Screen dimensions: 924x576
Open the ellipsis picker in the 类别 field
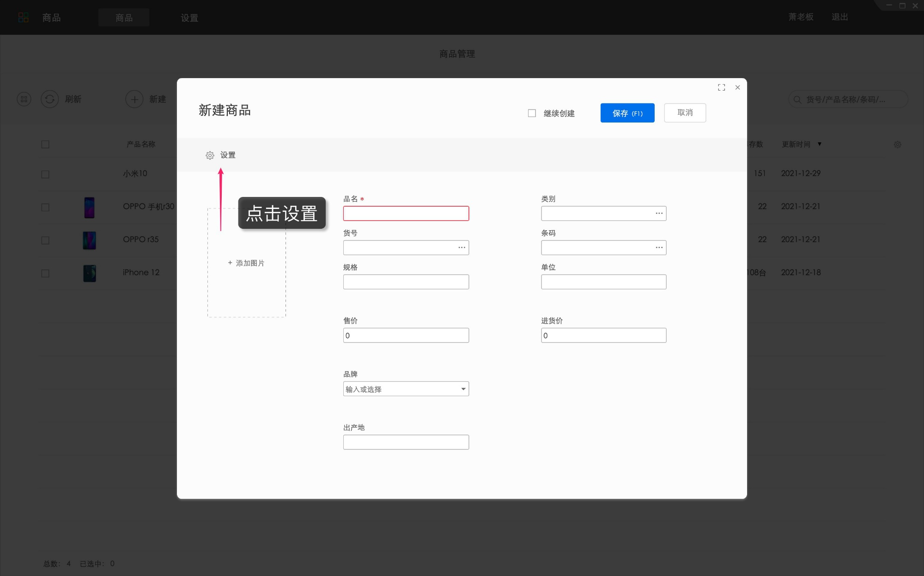659,214
